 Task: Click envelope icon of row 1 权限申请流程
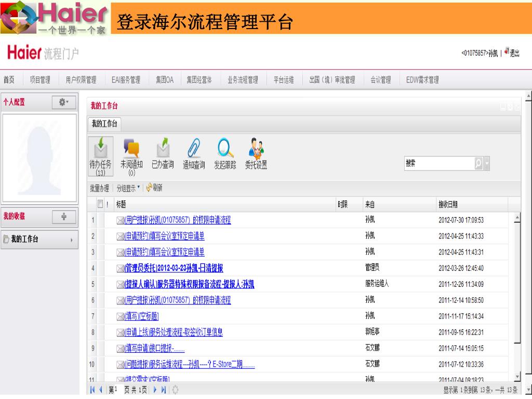pos(120,220)
